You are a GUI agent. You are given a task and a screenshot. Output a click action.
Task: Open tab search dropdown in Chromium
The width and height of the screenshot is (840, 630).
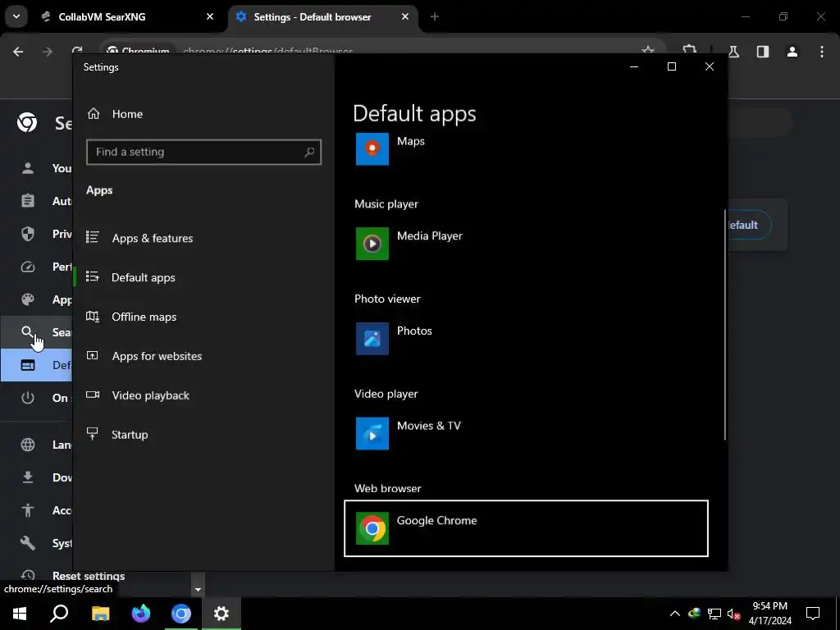[16, 16]
